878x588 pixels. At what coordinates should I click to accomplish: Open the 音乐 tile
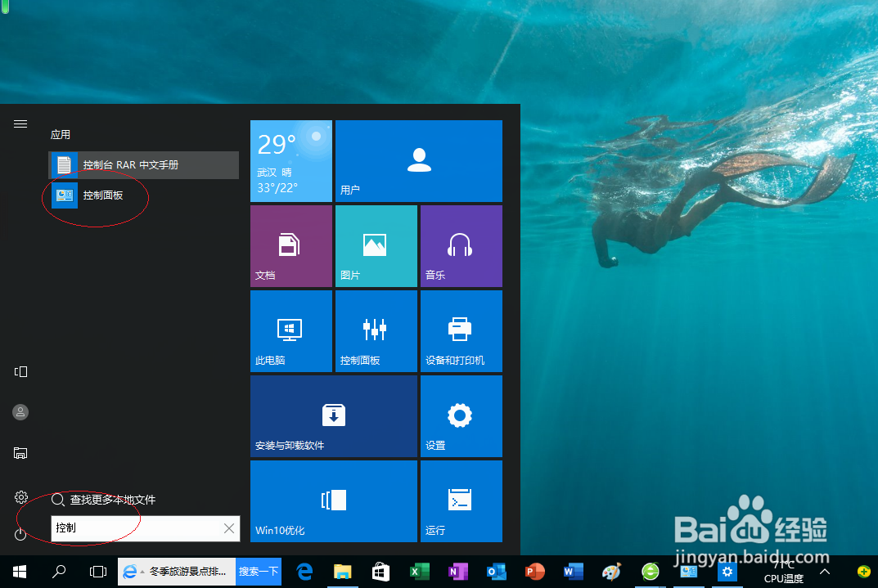point(461,246)
